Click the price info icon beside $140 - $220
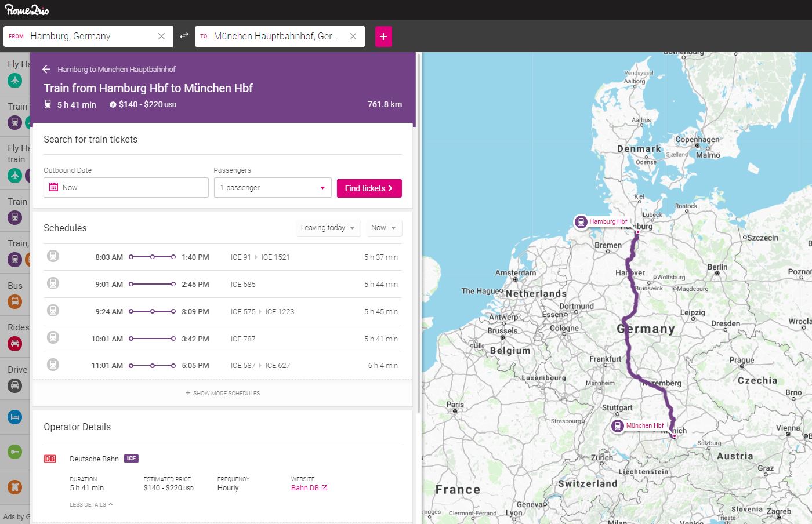 coord(113,105)
